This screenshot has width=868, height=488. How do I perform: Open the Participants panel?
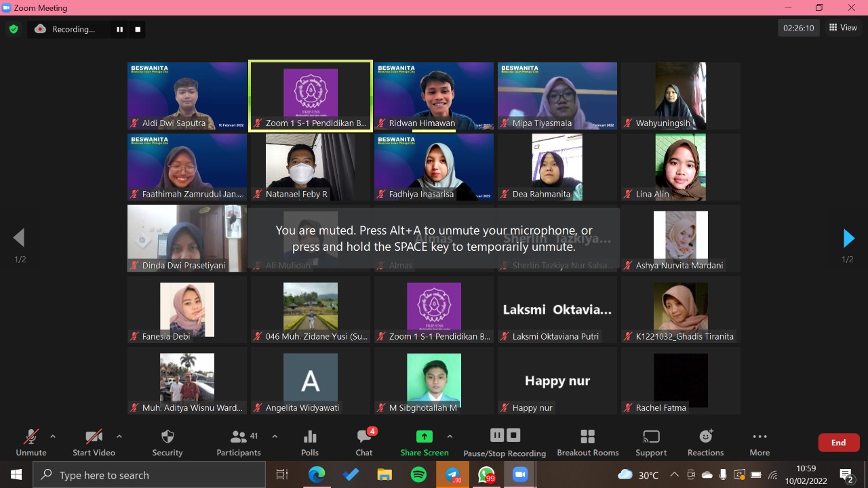click(239, 442)
